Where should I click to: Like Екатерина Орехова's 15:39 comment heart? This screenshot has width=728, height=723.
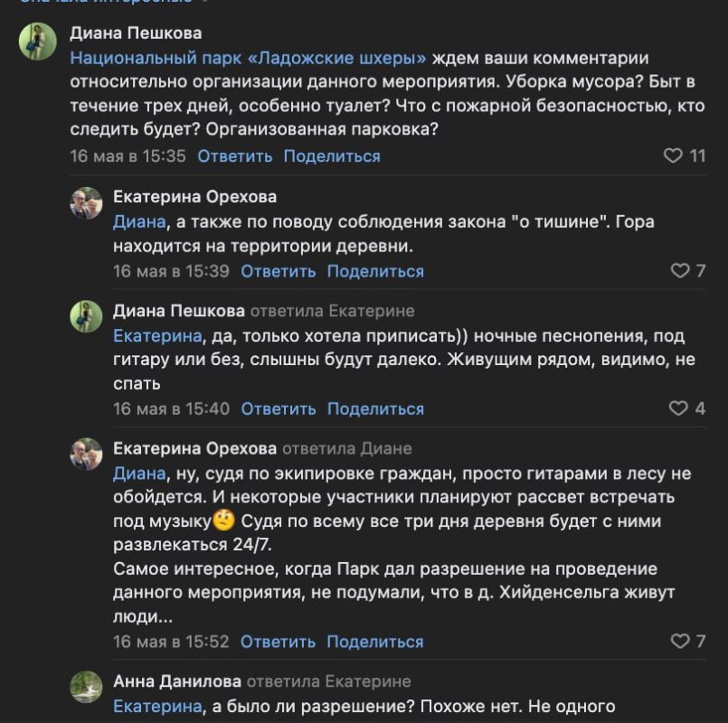(680, 270)
